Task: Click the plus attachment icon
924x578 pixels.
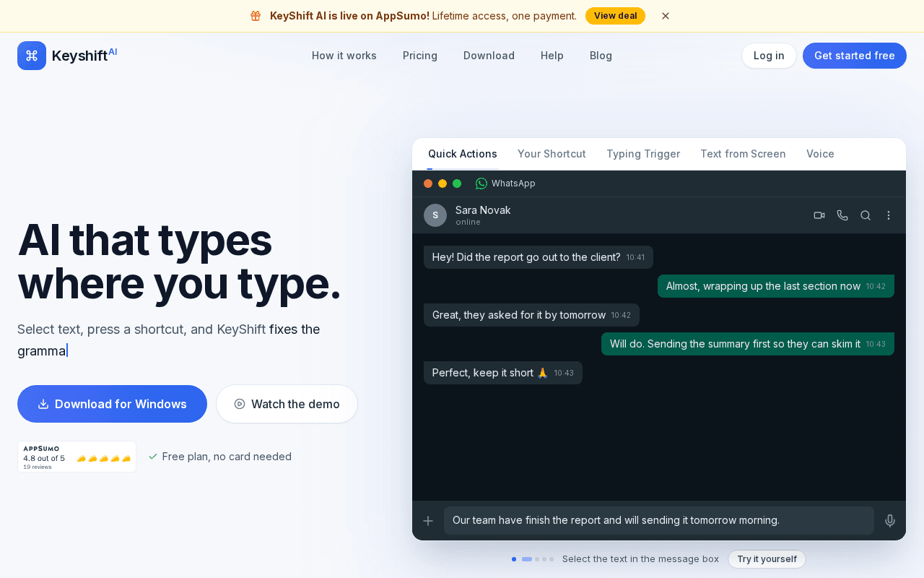Action: tap(428, 521)
